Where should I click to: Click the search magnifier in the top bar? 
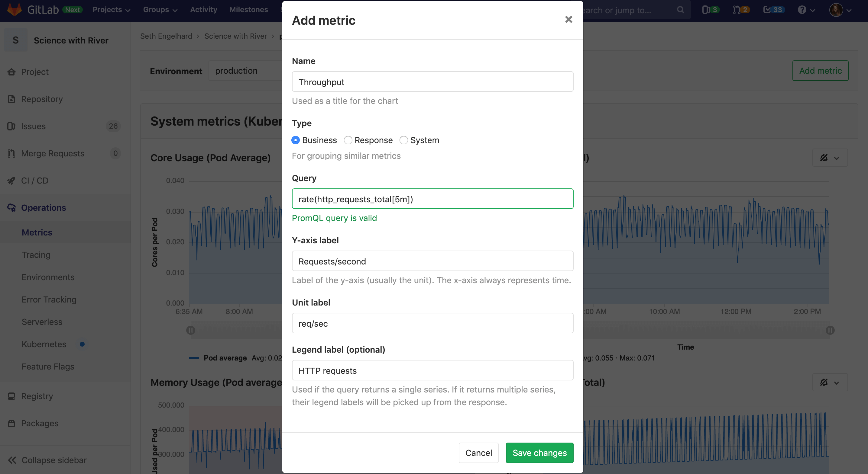680,10
